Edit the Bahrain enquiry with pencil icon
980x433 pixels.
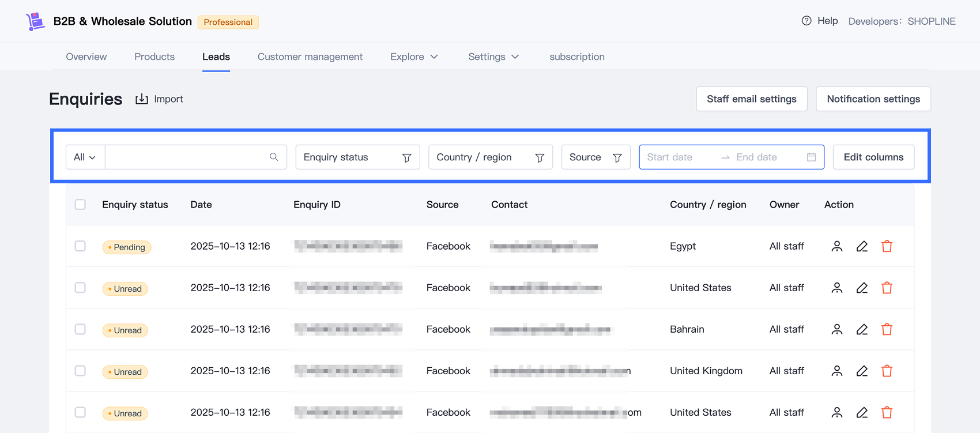coord(862,329)
